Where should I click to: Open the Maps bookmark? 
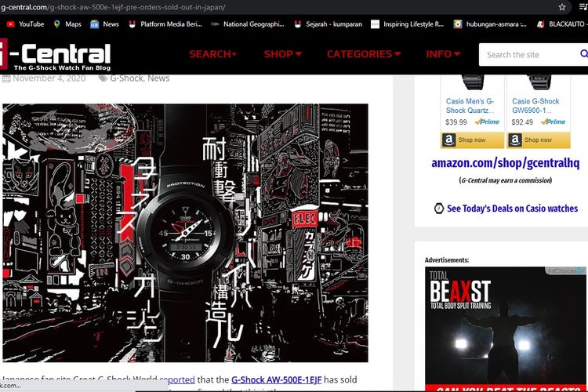(67, 24)
